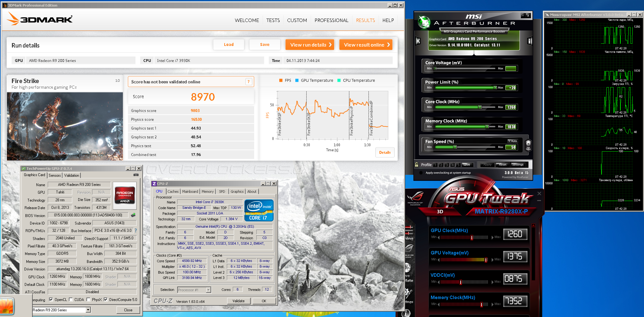This screenshot has width=644, height=317.
Task: Click the Fire Strike benchmark thumbnail image
Action: point(65,126)
